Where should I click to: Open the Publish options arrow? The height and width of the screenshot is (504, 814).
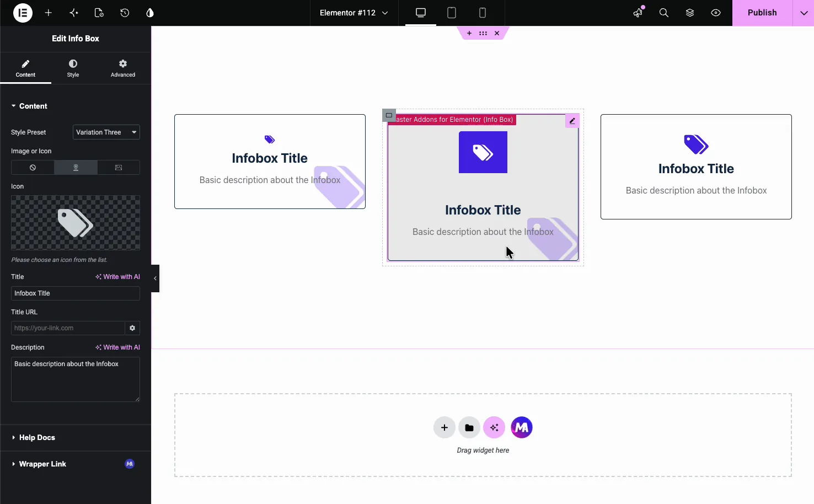pyautogui.click(x=804, y=13)
